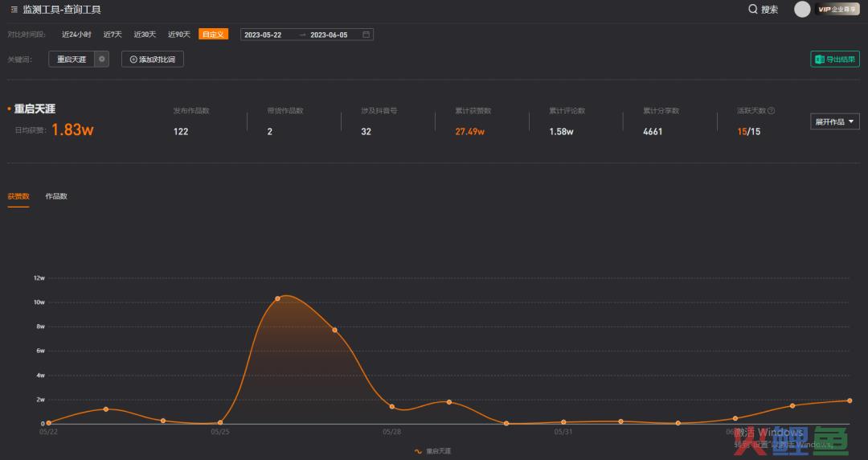Click the sidebar collapse menu icon

pos(14,10)
